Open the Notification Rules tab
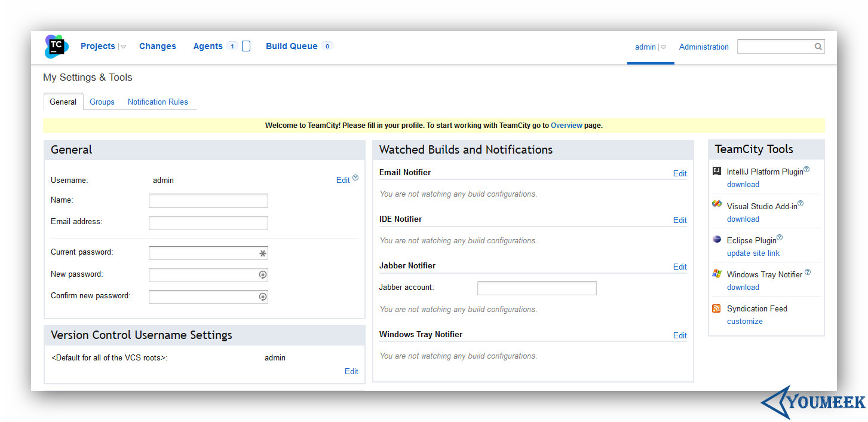This screenshot has width=868, height=422. tap(158, 102)
